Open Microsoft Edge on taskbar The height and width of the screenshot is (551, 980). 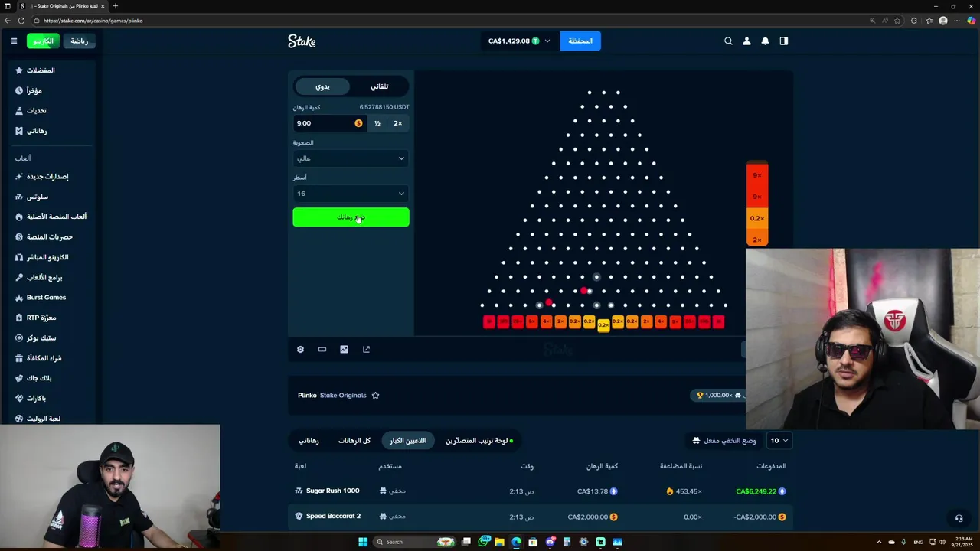516,542
